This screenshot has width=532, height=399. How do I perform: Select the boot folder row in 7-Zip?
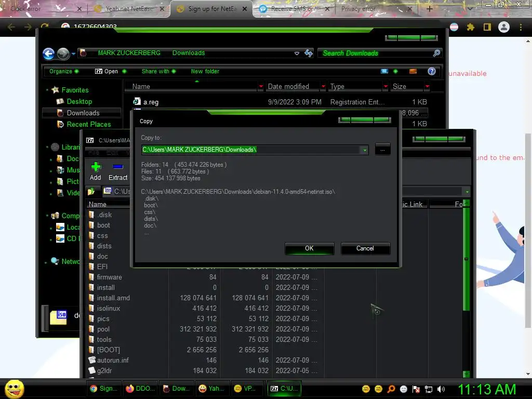pos(103,225)
